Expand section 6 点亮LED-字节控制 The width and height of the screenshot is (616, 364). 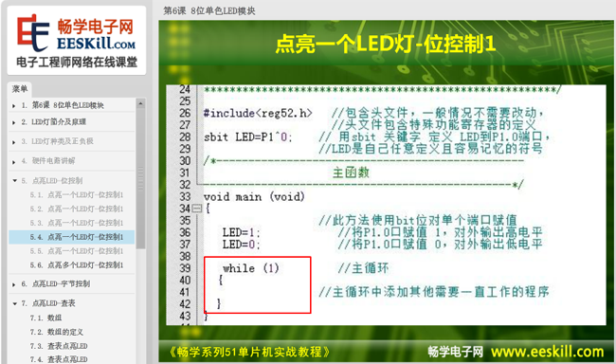14,283
